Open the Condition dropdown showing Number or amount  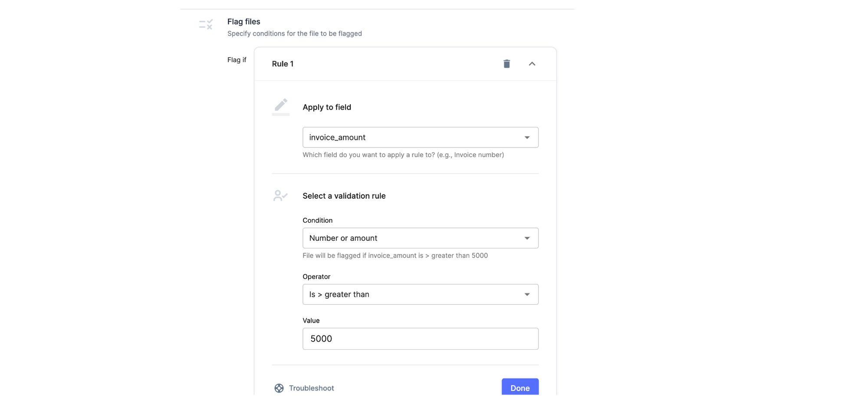[412, 238]
